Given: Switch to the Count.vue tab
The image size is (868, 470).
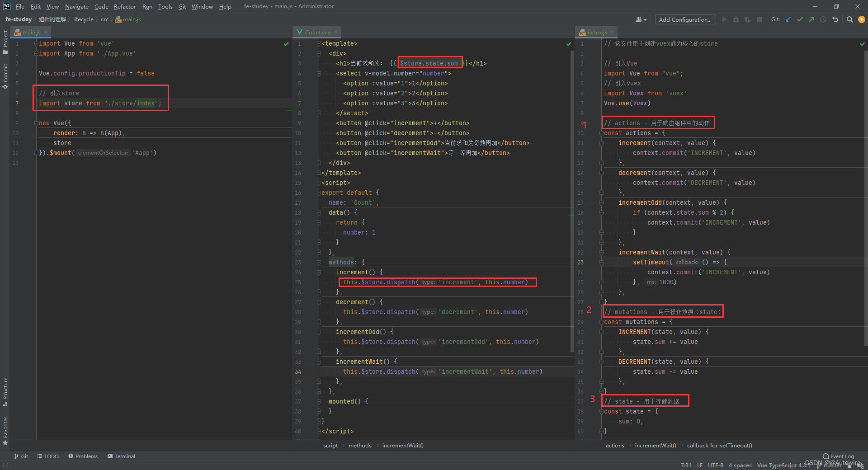Looking at the screenshot, I should 317,33.
